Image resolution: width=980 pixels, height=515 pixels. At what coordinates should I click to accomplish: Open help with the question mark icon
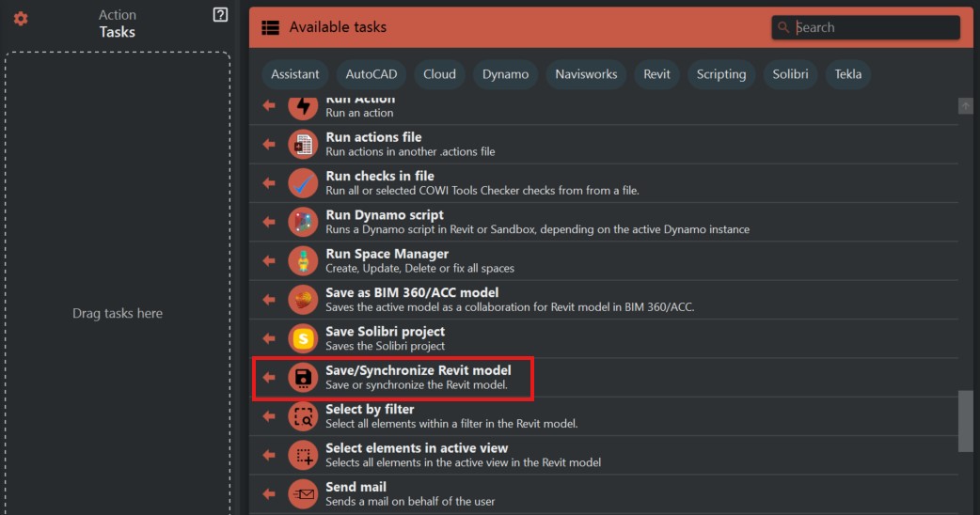[x=220, y=14]
